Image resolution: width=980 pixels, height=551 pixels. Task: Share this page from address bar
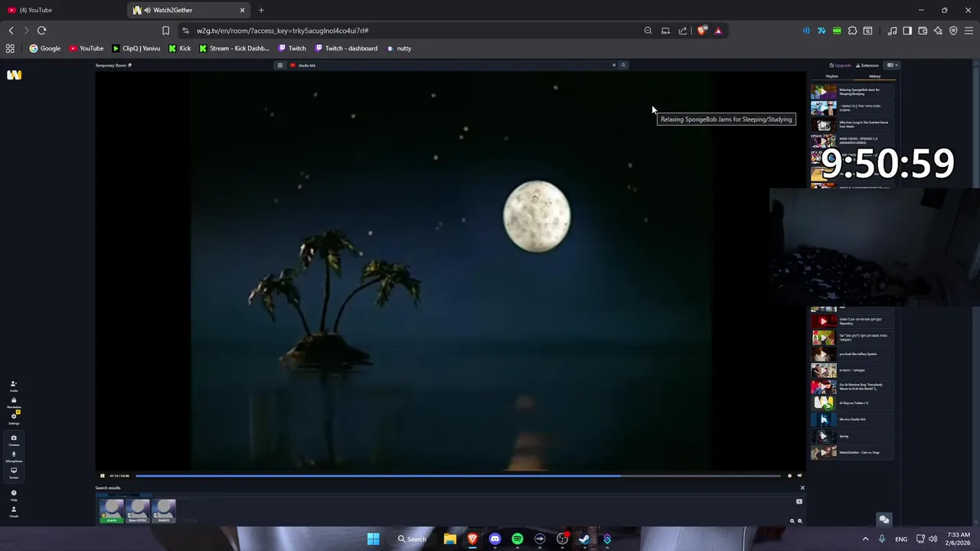click(683, 31)
